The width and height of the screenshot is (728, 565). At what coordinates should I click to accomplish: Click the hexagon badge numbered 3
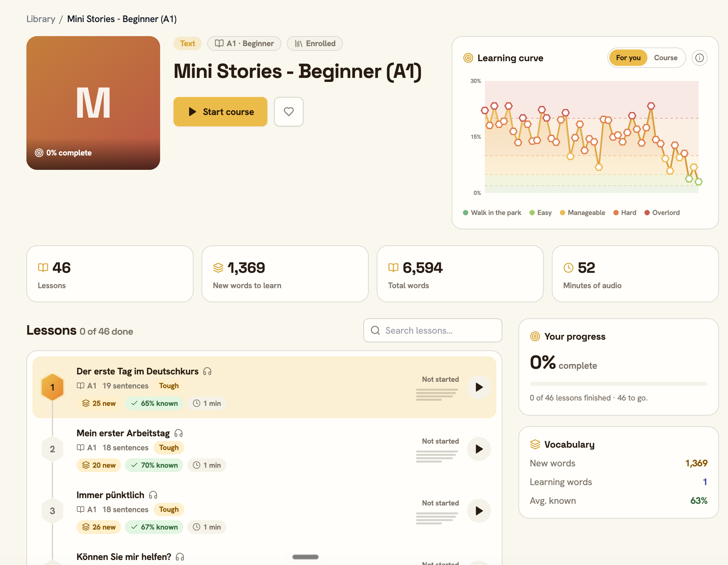(52, 511)
